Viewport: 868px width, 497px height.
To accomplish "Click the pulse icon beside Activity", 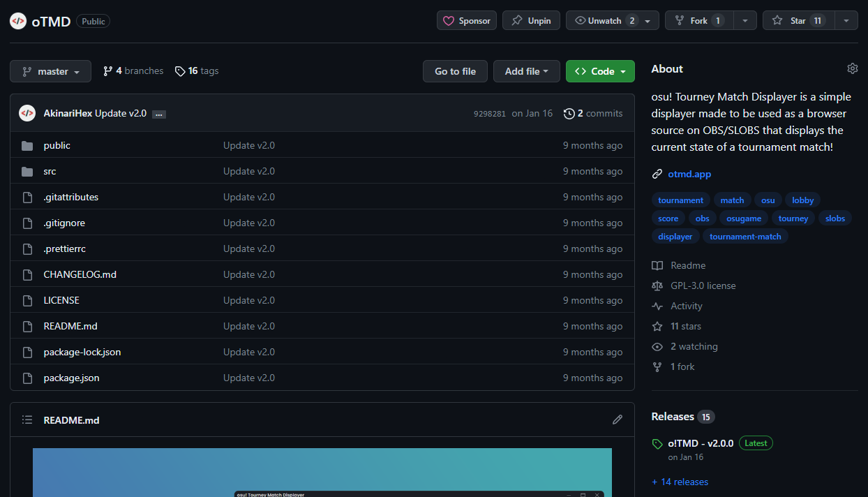I will click(657, 306).
